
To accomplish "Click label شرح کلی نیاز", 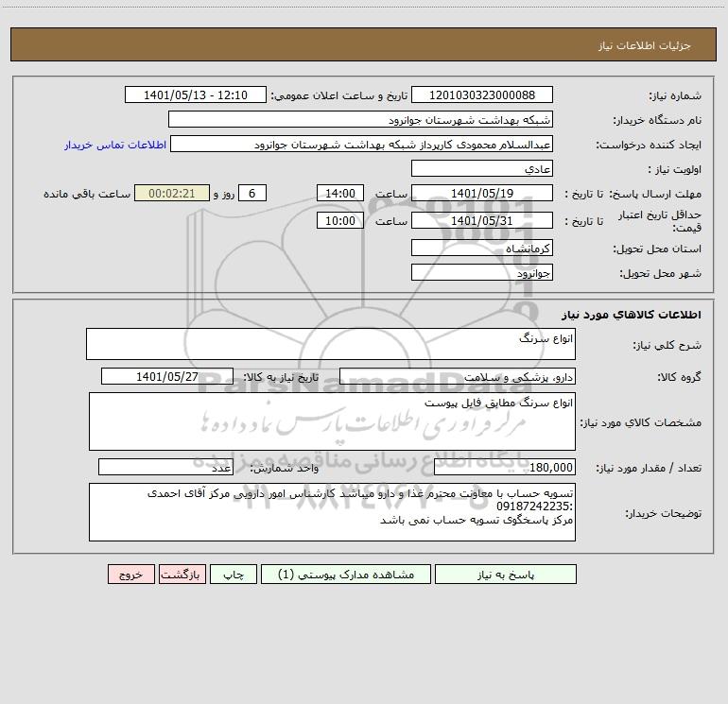I will (x=667, y=345).
